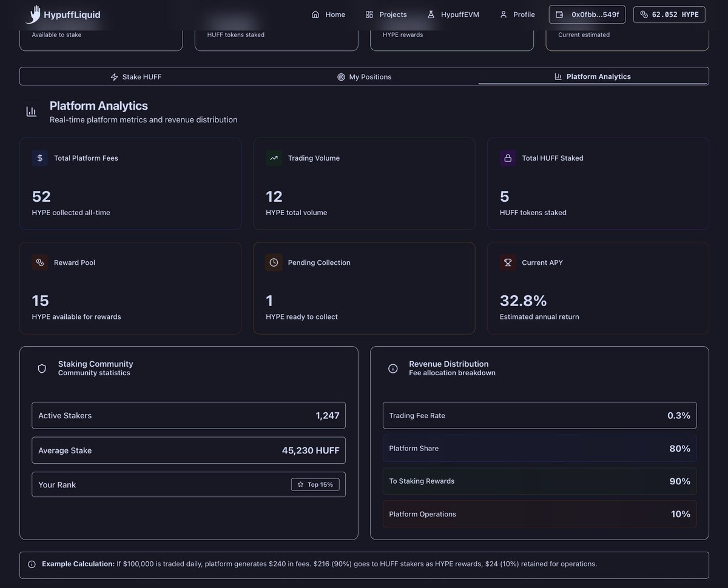Click the Estimated annual return caption
Screen dimensions: 728x588
(x=539, y=316)
